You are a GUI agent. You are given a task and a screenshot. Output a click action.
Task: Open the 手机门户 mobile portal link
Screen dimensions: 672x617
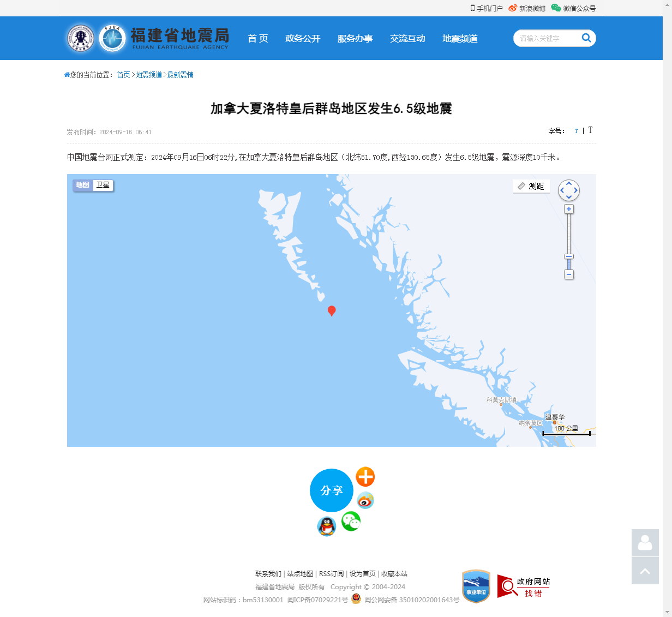pyautogui.click(x=487, y=8)
